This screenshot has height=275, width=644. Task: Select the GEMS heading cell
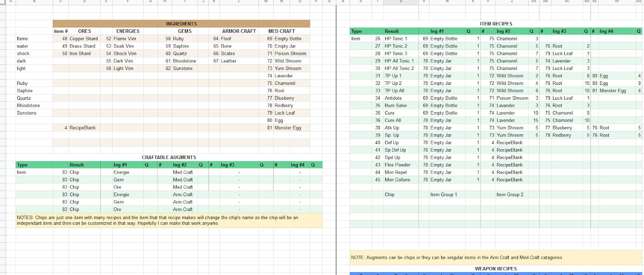click(185, 31)
